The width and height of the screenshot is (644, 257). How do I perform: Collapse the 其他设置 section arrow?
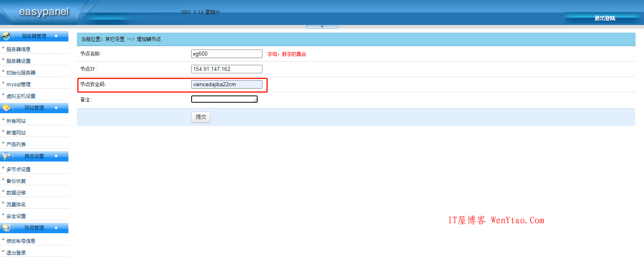point(56,156)
